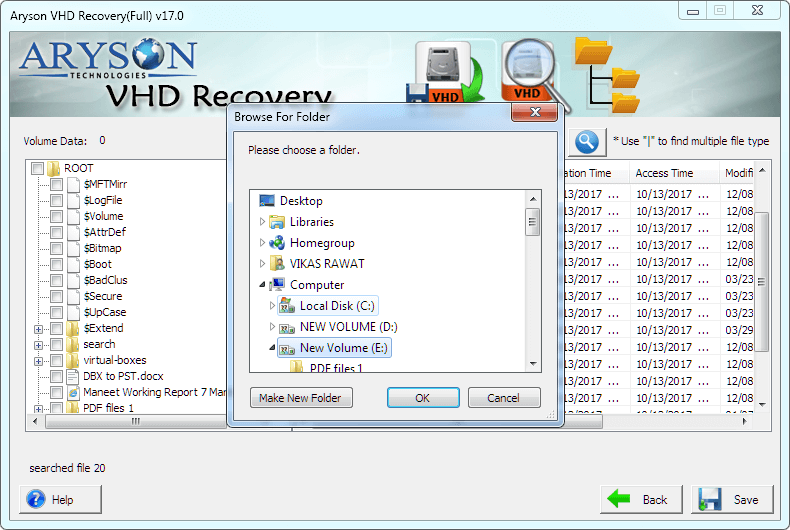Collapse the Computer node
Screen dimensions: 790x530
tap(262, 285)
